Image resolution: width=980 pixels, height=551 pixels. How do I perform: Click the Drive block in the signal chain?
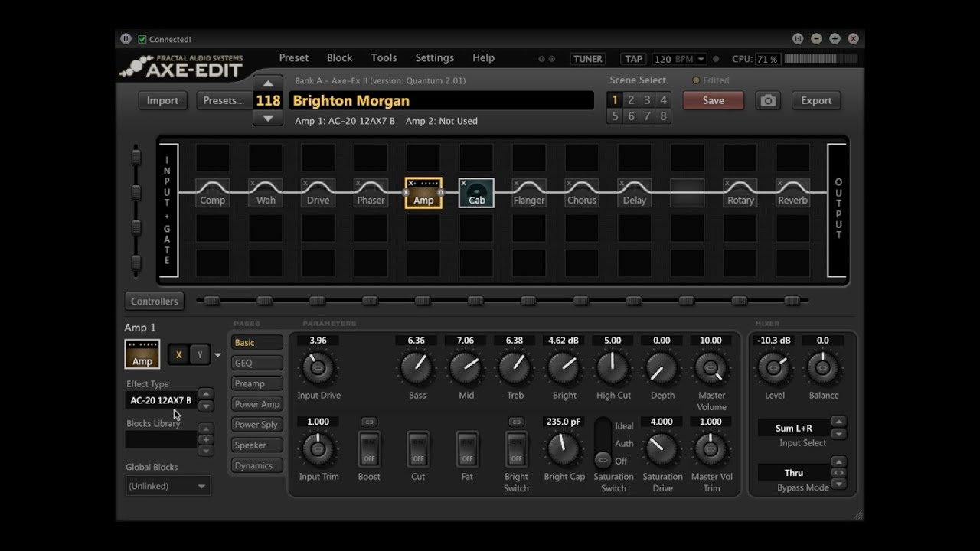coord(318,193)
